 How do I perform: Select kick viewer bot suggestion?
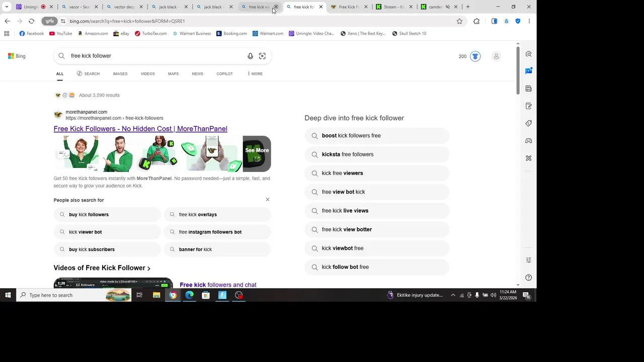coord(107,232)
